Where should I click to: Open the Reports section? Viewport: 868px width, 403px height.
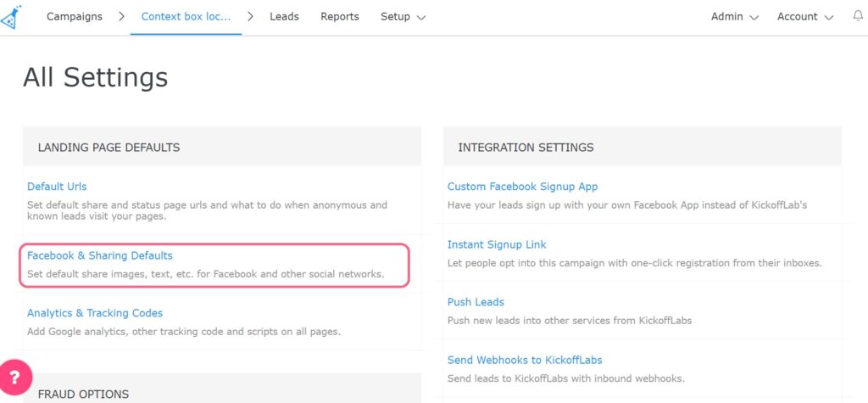click(x=340, y=17)
